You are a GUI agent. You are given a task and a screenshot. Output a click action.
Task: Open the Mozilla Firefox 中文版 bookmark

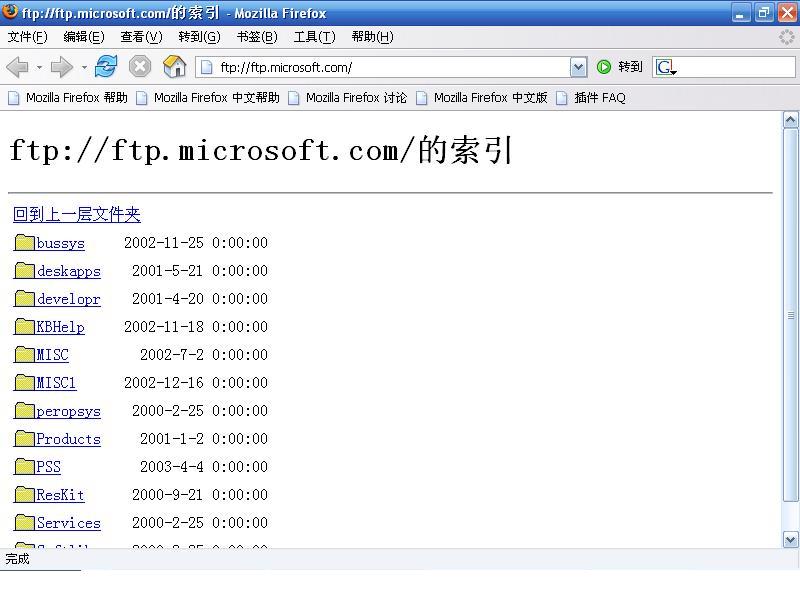click(x=482, y=97)
